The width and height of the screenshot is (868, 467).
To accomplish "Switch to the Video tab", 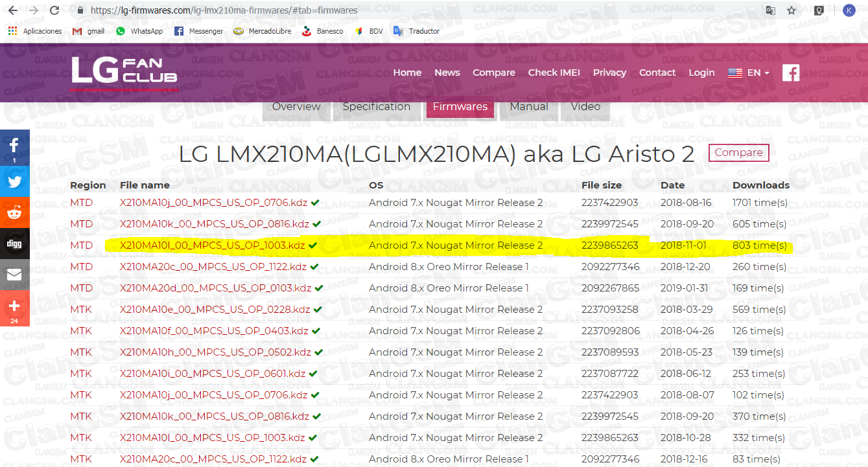I will pyautogui.click(x=585, y=108).
